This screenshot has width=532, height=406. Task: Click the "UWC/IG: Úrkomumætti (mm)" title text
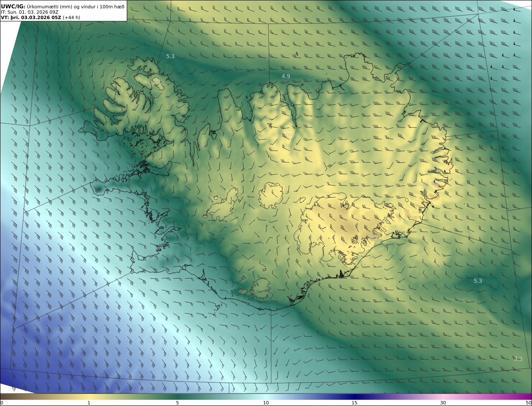coord(37,6)
